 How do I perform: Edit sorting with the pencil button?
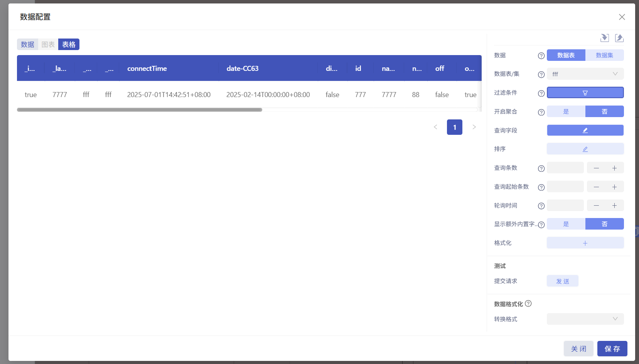(x=585, y=149)
